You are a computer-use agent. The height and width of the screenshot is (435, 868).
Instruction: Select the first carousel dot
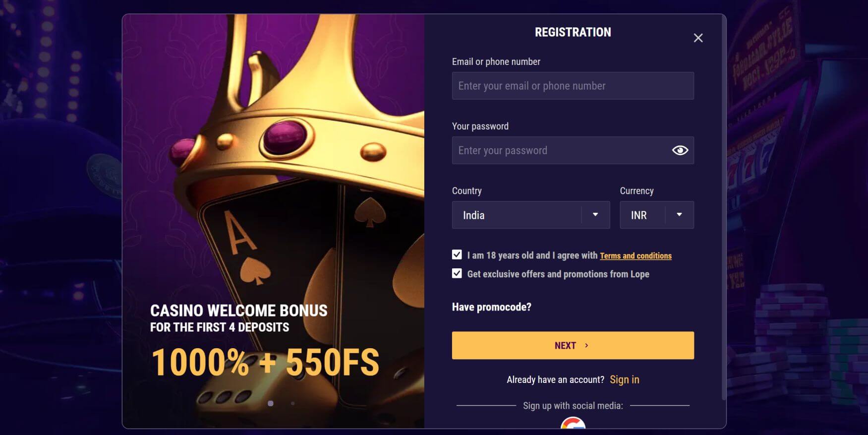click(x=270, y=403)
